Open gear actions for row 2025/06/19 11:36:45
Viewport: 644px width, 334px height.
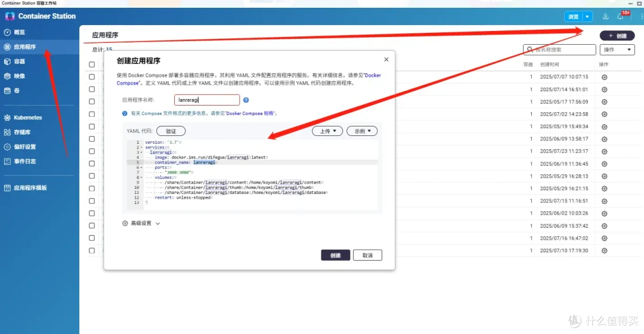(x=605, y=164)
